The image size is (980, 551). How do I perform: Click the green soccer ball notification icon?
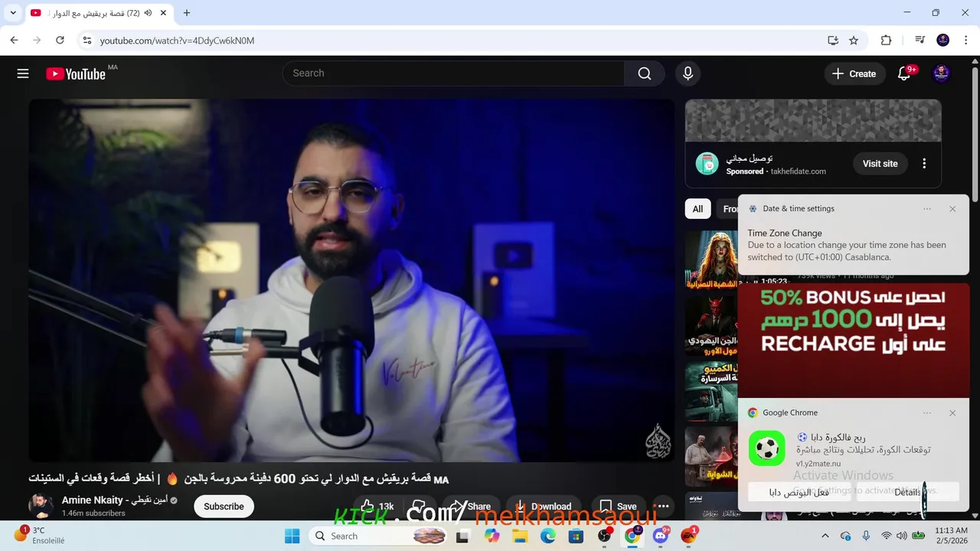(x=767, y=448)
